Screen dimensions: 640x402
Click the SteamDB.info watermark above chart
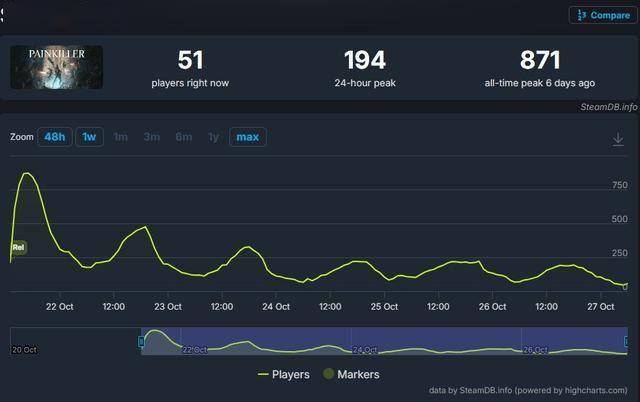(607, 106)
